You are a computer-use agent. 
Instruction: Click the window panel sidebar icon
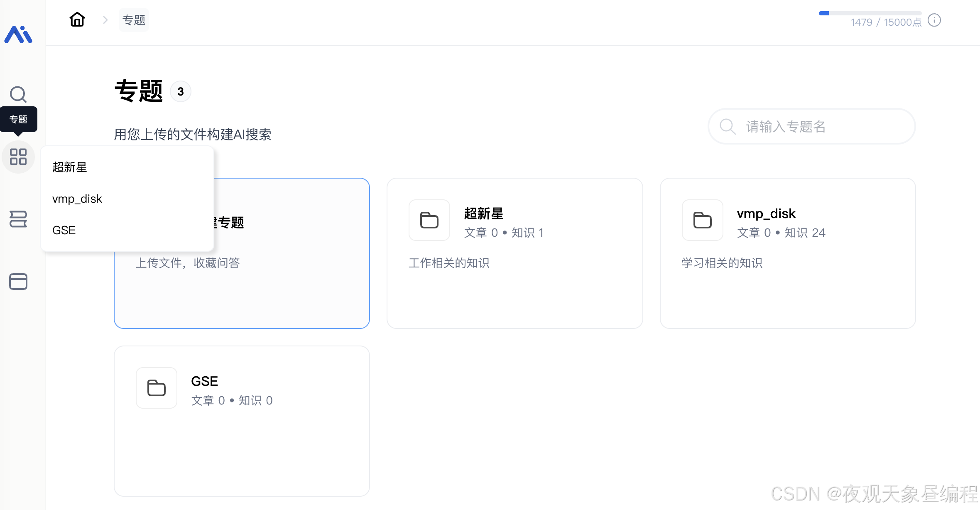[18, 281]
